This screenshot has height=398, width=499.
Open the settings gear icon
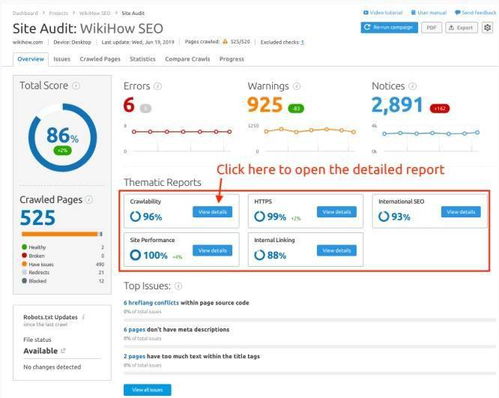[487, 27]
